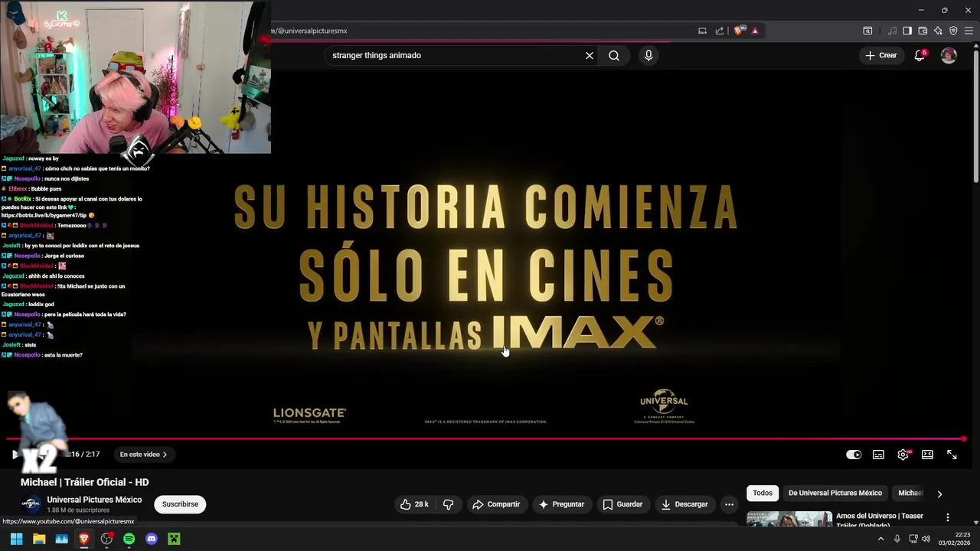This screenshot has width=980, height=551.
Task: Click the share page icon in the address bar
Action: point(720,31)
